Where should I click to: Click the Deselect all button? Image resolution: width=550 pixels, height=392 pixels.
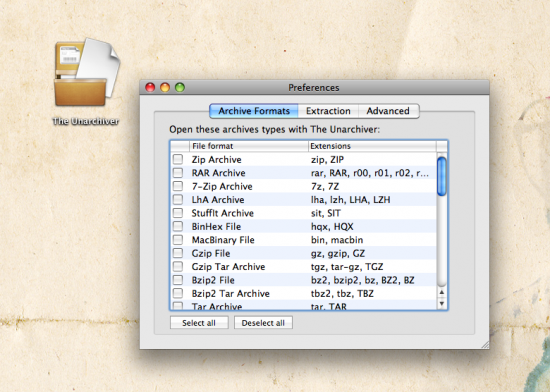pyautogui.click(x=263, y=323)
